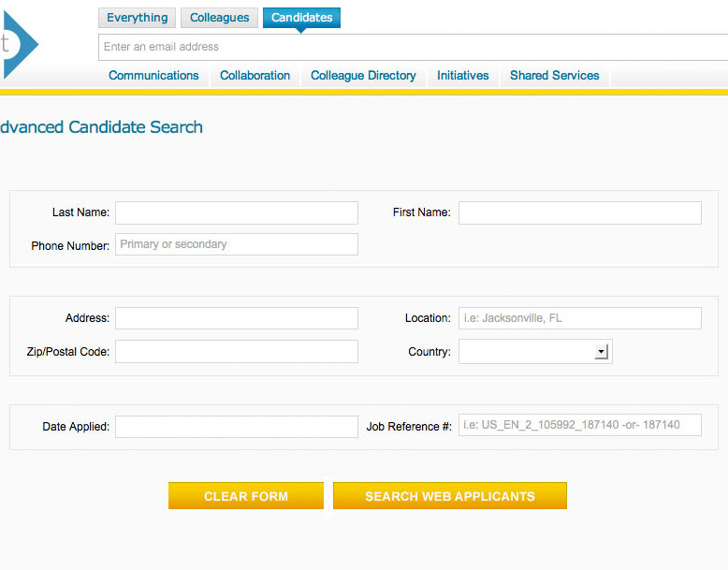Viewport: 728px width, 570px height.
Task: Focus the First Name field
Action: pos(580,212)
